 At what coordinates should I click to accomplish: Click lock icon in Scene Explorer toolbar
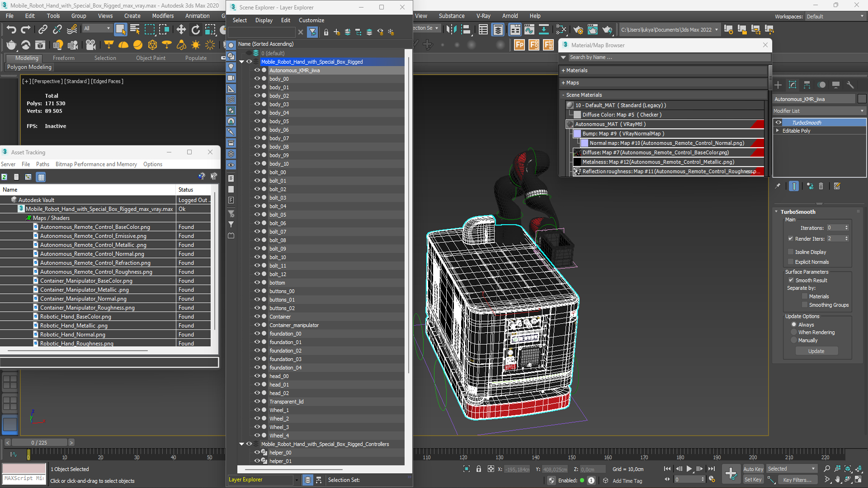[326, 32]
